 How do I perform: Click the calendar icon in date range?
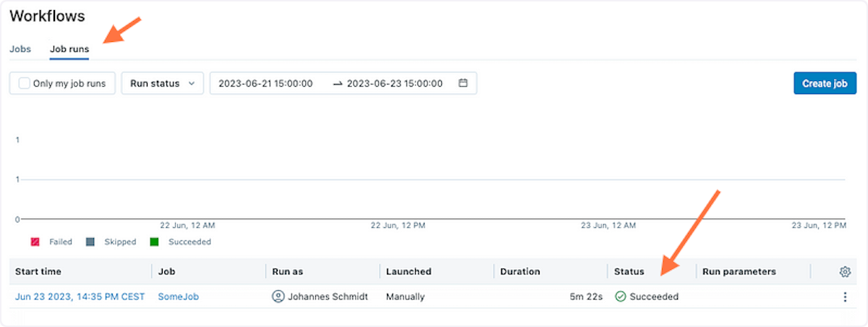pos(463,83)
